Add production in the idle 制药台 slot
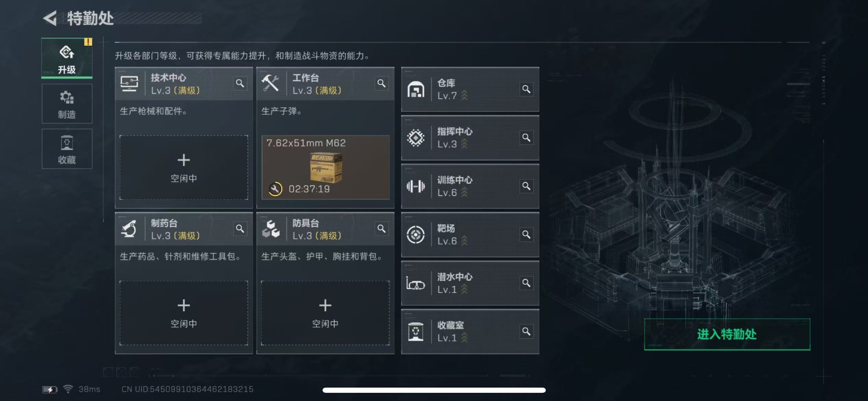 (184, 313)
